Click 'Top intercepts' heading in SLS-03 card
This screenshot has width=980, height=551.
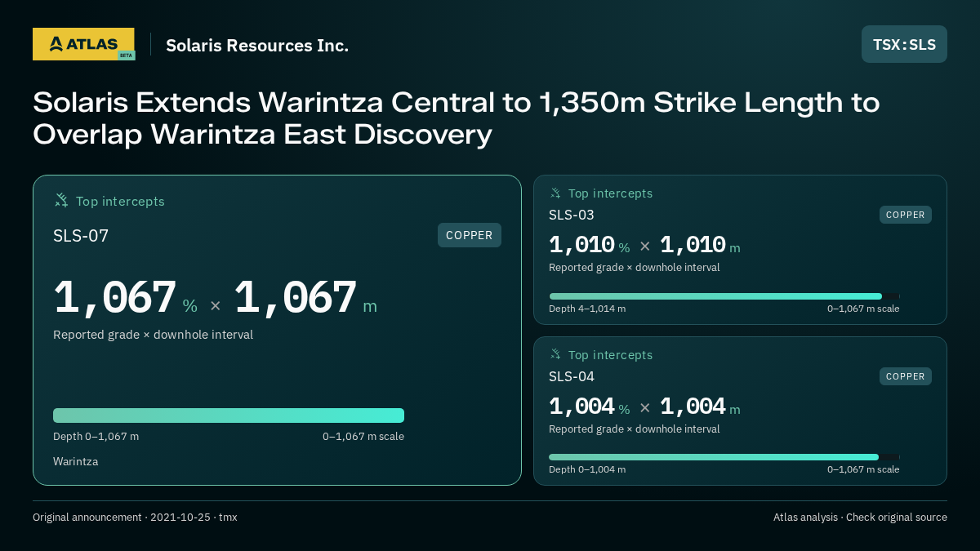tap(610, 193)
